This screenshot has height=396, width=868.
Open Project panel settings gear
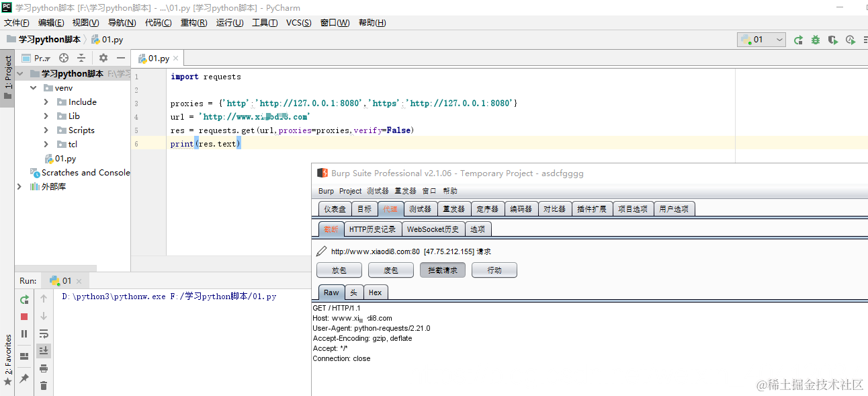tap(103, 58)
